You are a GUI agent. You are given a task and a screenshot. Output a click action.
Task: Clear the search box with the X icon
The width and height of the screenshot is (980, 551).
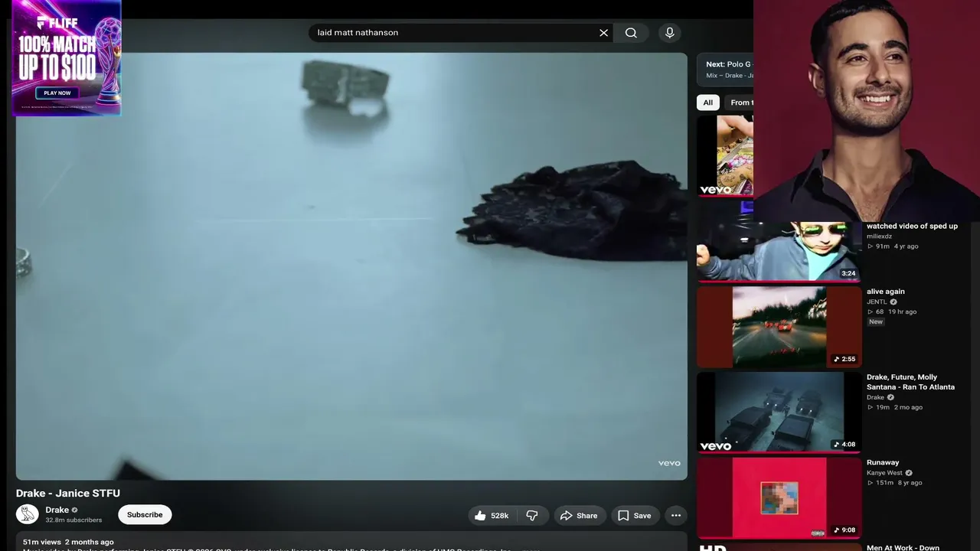click(603, 33)
